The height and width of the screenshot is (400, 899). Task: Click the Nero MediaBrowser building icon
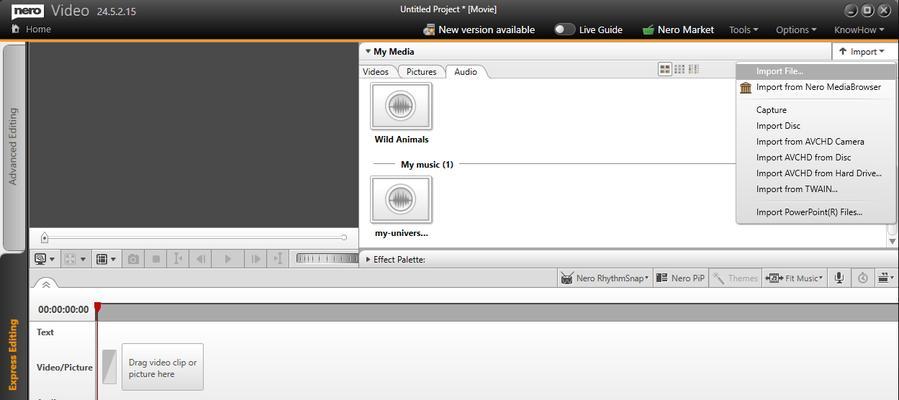(x=746, y=88)
